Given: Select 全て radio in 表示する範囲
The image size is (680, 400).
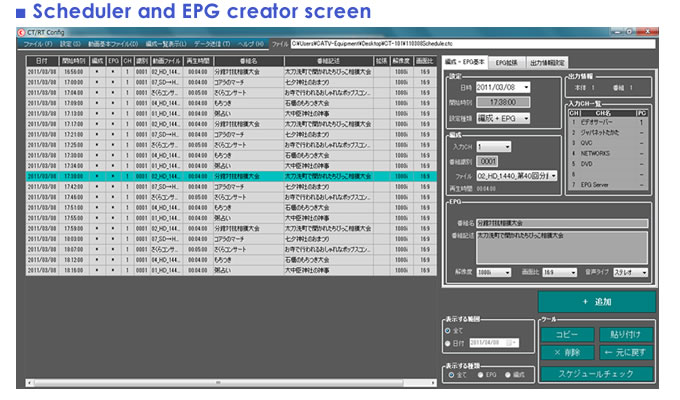Looking at the screenshot, I should pos(448,331).
